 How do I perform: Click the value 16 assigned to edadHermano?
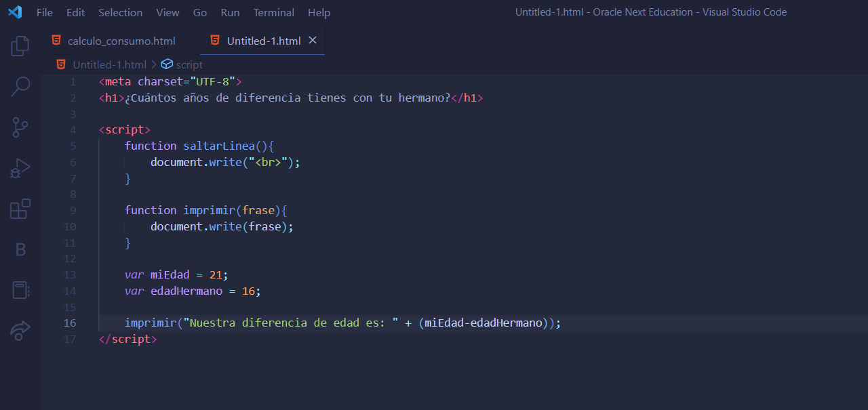tap(248, 291)
